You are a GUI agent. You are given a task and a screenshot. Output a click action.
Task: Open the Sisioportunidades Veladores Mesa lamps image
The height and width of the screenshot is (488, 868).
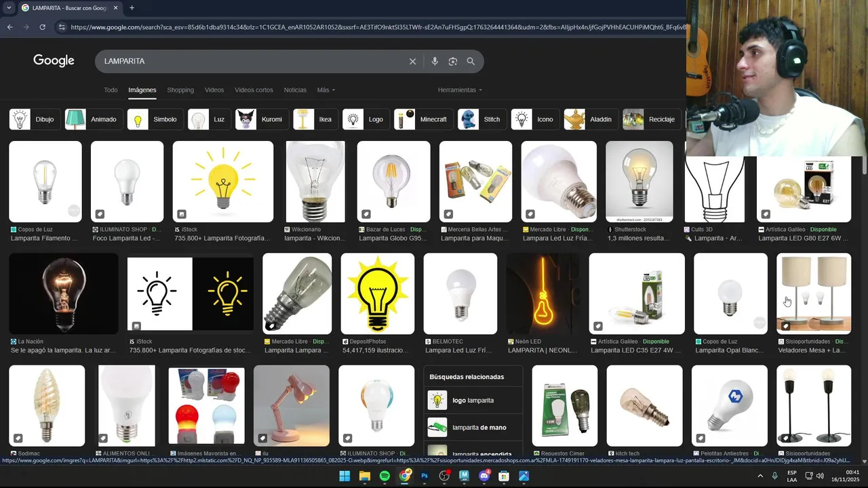[814, 293]
